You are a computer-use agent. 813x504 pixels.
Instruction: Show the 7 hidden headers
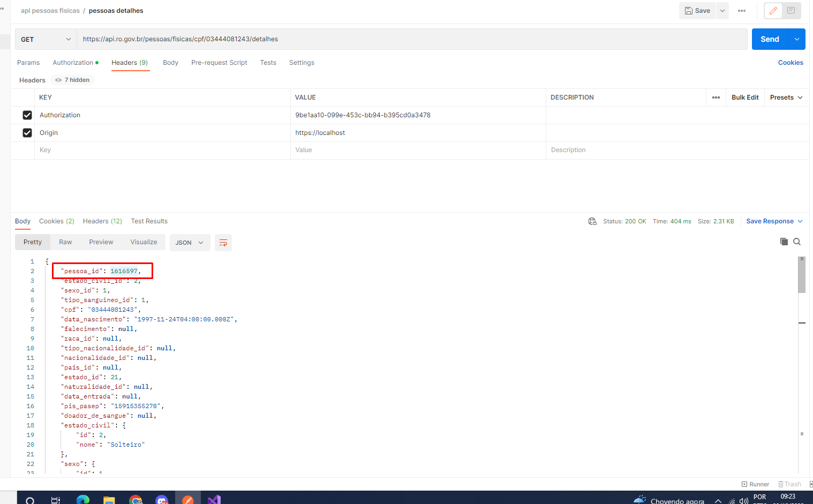coord(72,80)
